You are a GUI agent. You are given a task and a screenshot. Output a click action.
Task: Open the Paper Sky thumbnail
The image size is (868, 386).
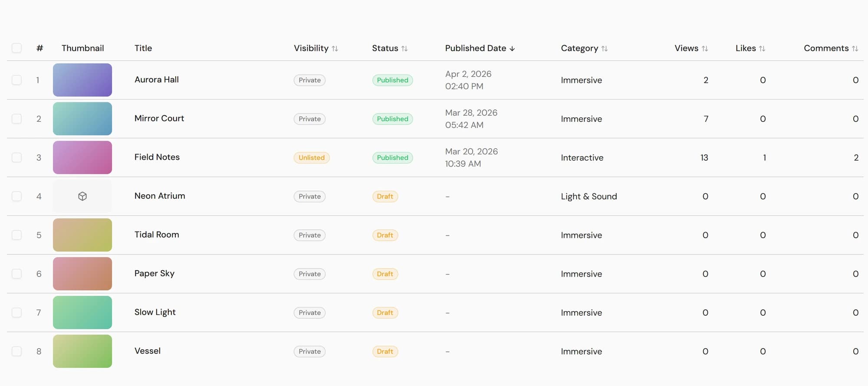(x=82, y=274)
